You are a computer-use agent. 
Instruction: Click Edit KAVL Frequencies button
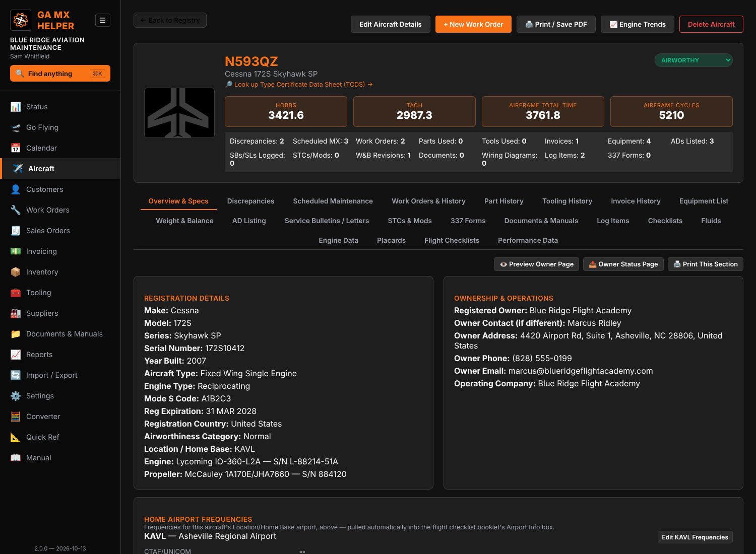pyautogui.click(x=695, y=537)
